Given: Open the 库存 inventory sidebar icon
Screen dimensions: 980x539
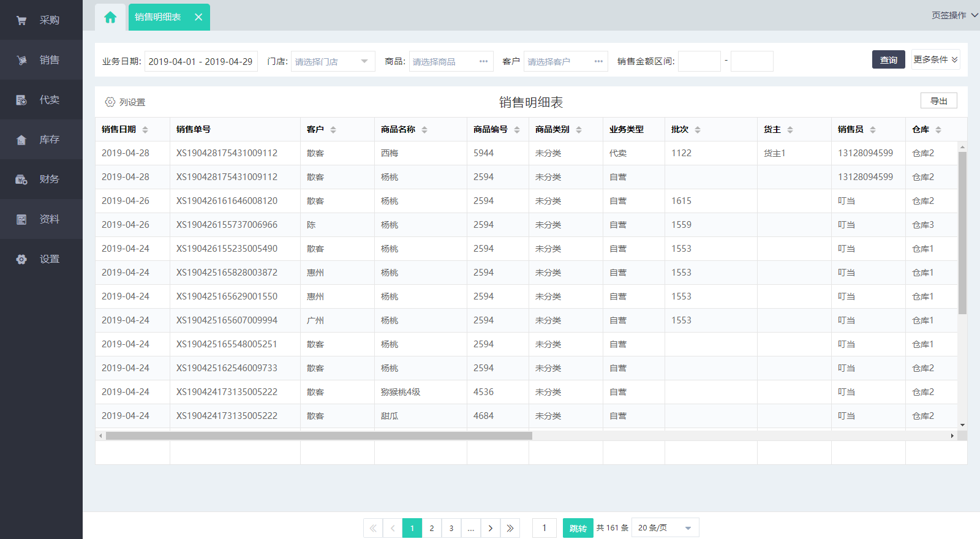Looking at the screenshot, I should coord(21,140).
